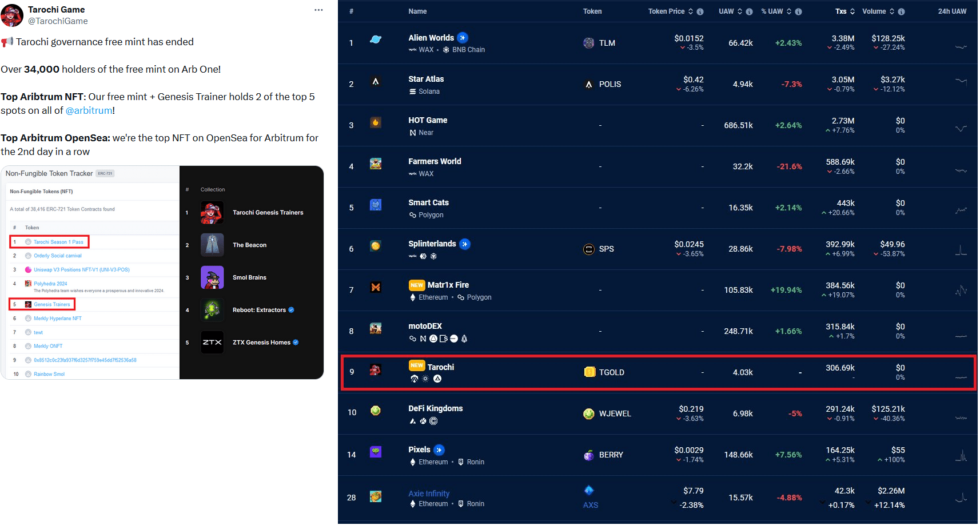Sort using the arrows beside Volume

(892, 11)
